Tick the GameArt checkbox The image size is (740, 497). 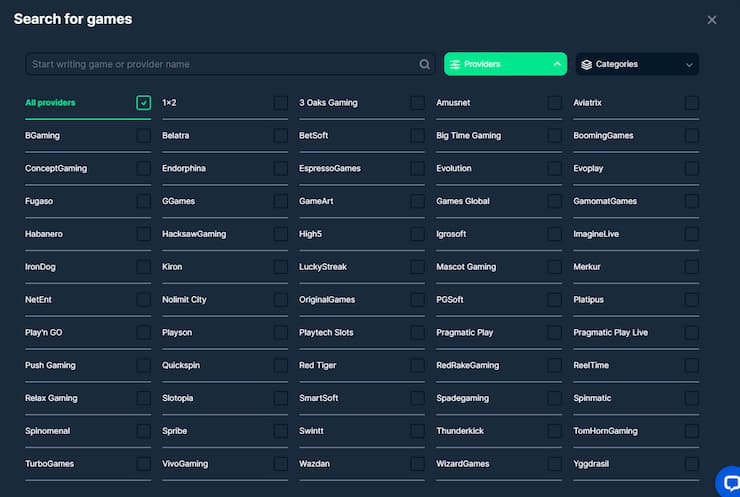click(418, 201)
